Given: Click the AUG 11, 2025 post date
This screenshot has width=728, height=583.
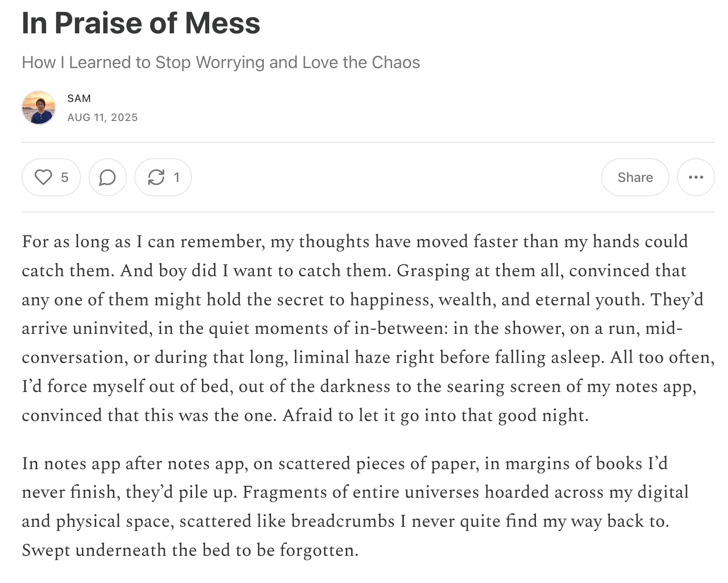Looking at the screenshot, I should tap(102, 117).
